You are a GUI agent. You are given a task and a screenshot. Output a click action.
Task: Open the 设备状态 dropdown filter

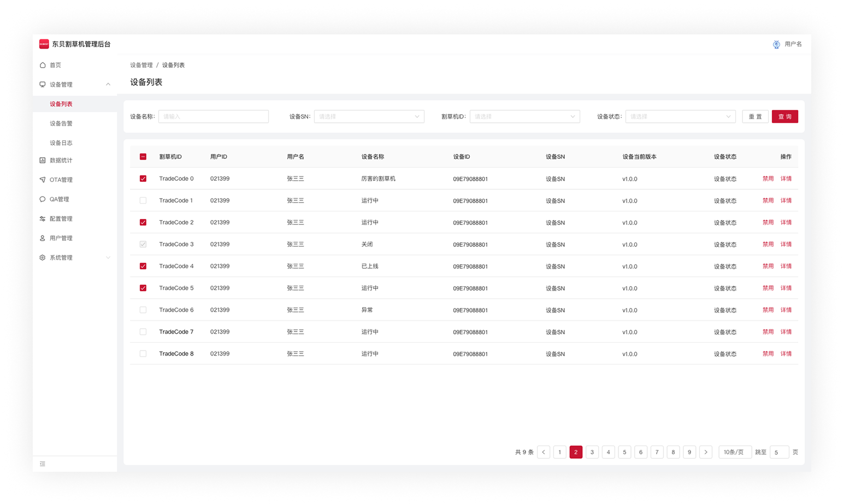[680, 116]
